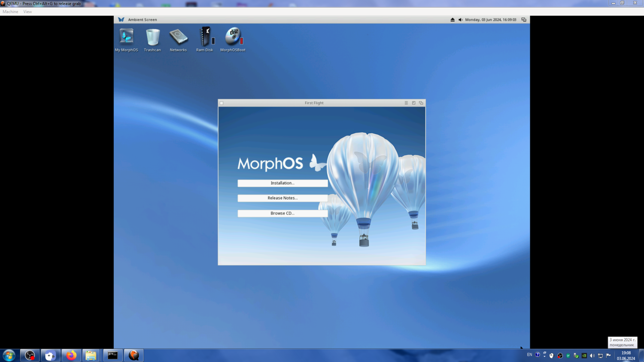The image size is (644, 362).
Task: Open the MorphOSBoot disc icon
Action: pos(233,39)
